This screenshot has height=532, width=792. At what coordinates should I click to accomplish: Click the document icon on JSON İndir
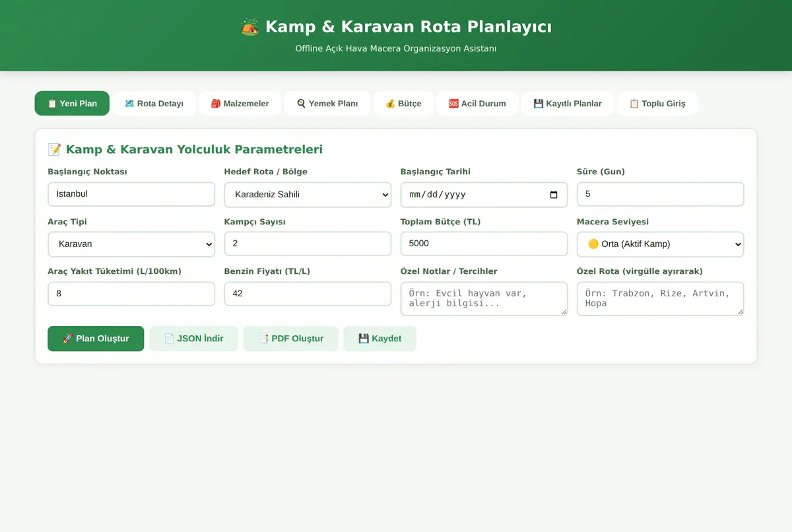click(x=169, y=339)
